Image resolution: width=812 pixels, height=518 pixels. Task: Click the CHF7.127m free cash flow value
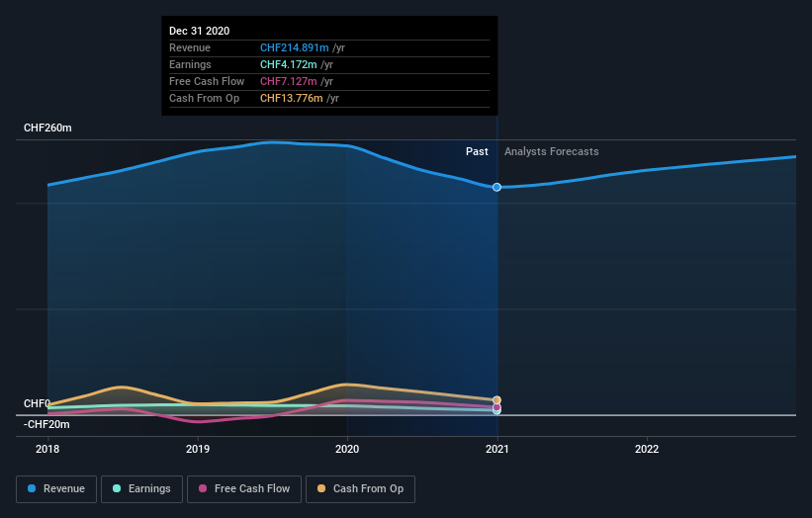click(289, 81)
